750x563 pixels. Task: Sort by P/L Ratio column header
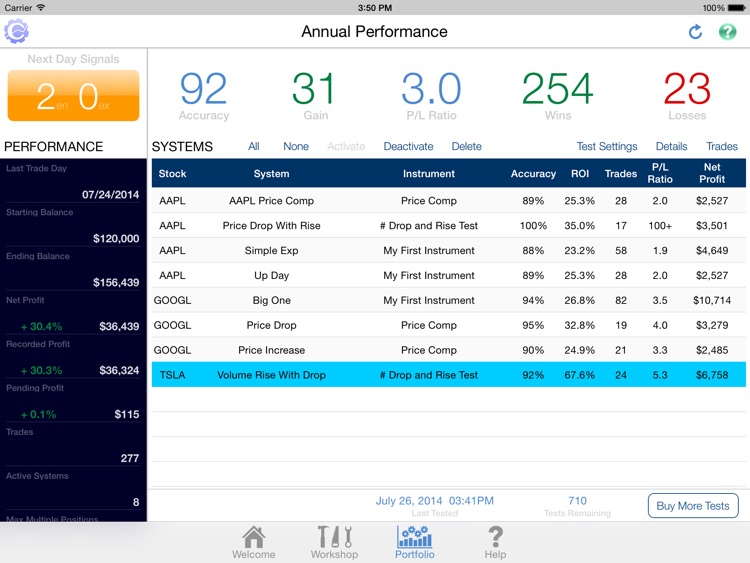660,173
